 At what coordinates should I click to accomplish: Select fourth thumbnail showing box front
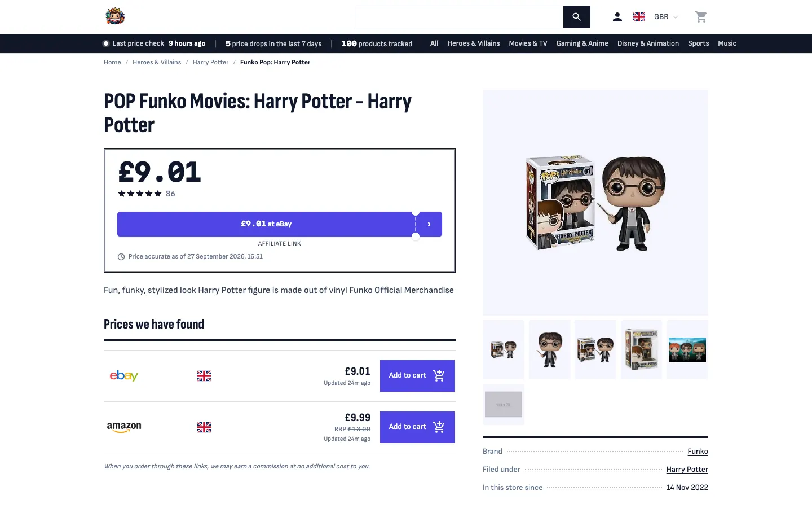coord(641,349)
